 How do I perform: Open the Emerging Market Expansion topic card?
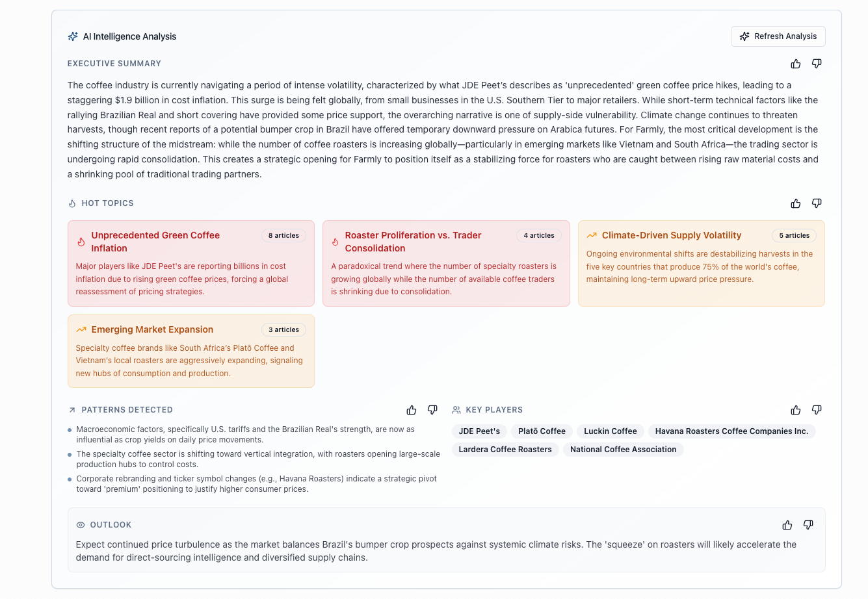coord(191,351)
